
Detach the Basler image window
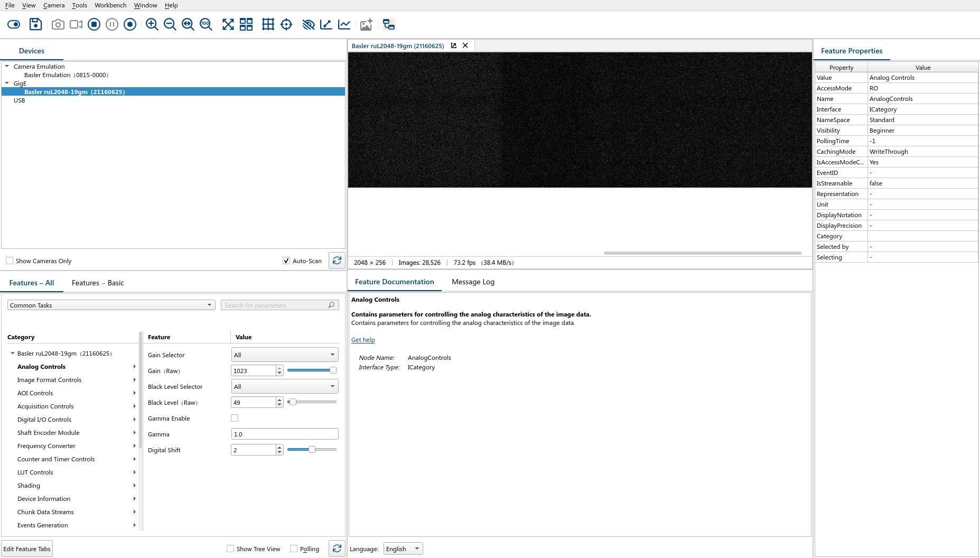click(454, 45)
